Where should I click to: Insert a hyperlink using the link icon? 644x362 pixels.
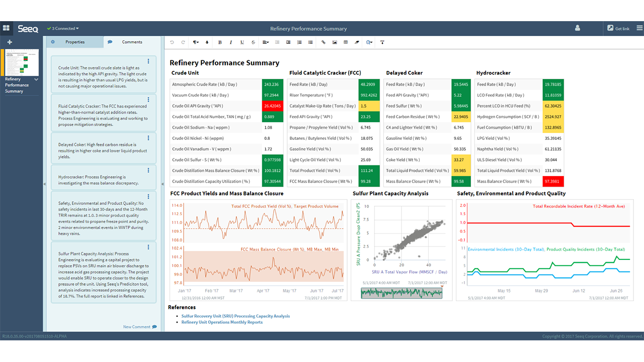coord(323,42)
